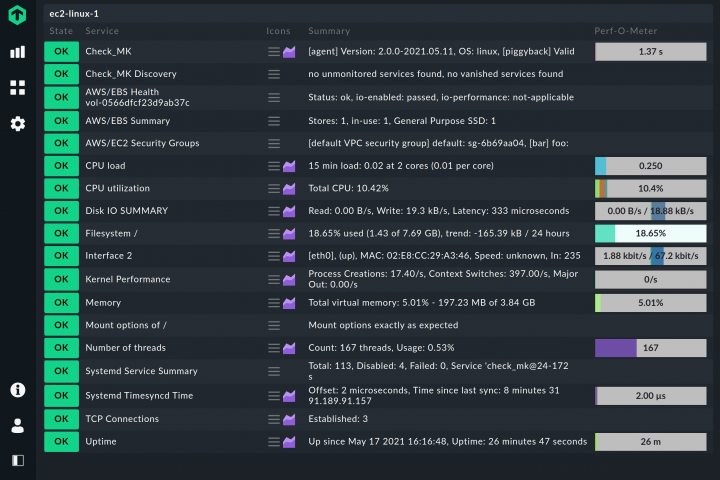Show graph for CPU load

(289, 166)
